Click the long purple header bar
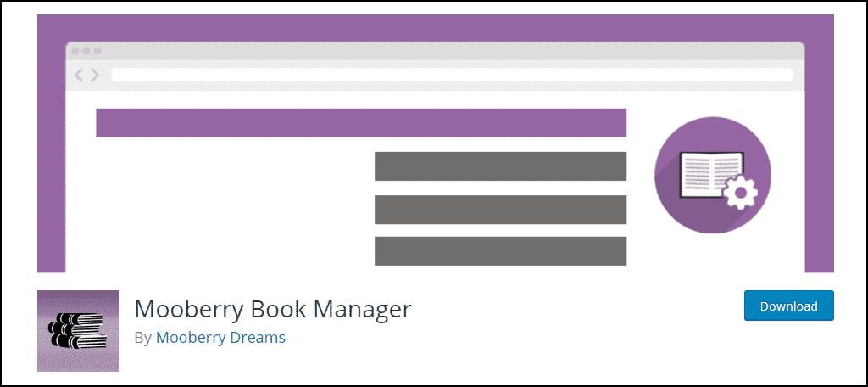 pyautogui.click(x=361, y=122)
